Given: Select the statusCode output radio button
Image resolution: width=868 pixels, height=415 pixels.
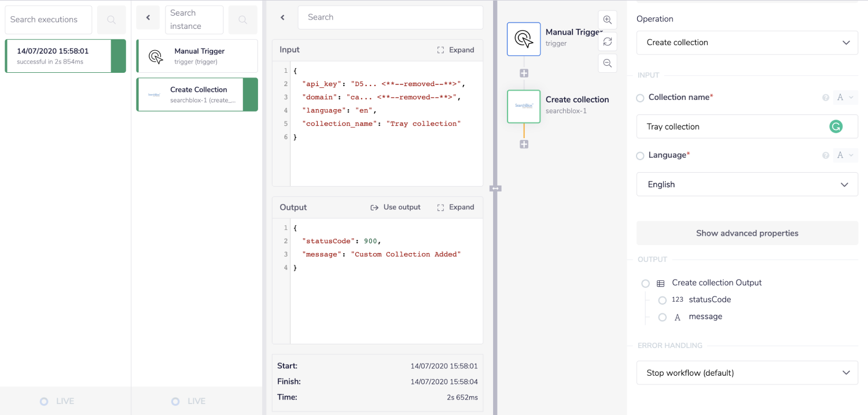Looking at the screenshot, I should click(x=663, y=300).
